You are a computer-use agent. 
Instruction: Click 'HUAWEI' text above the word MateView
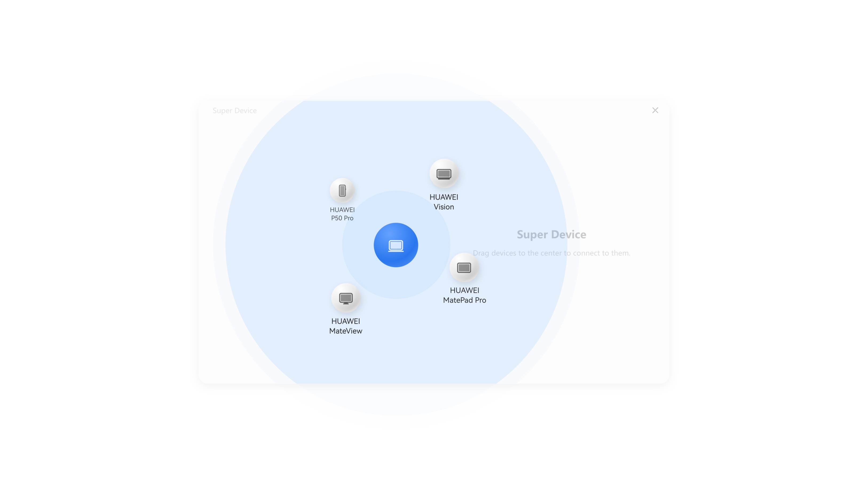point(346,321)
